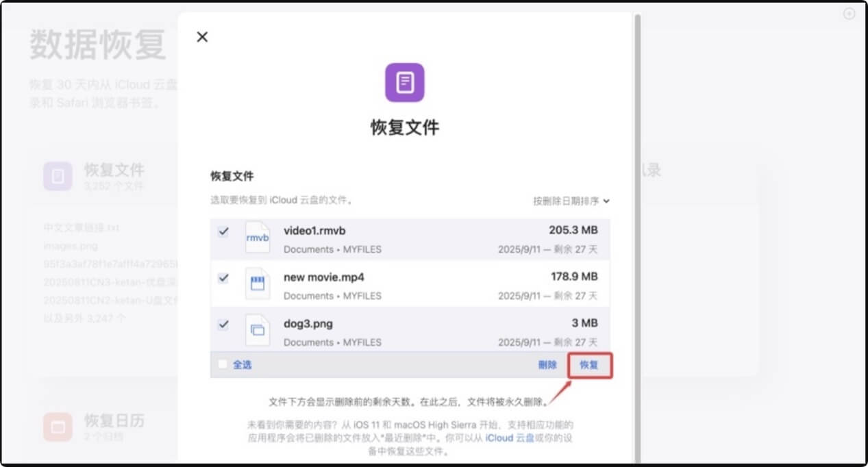Close the 恢复文件 dialog using the X
The height and width of the screenshot is (467, 868).
tap(202, 36)
